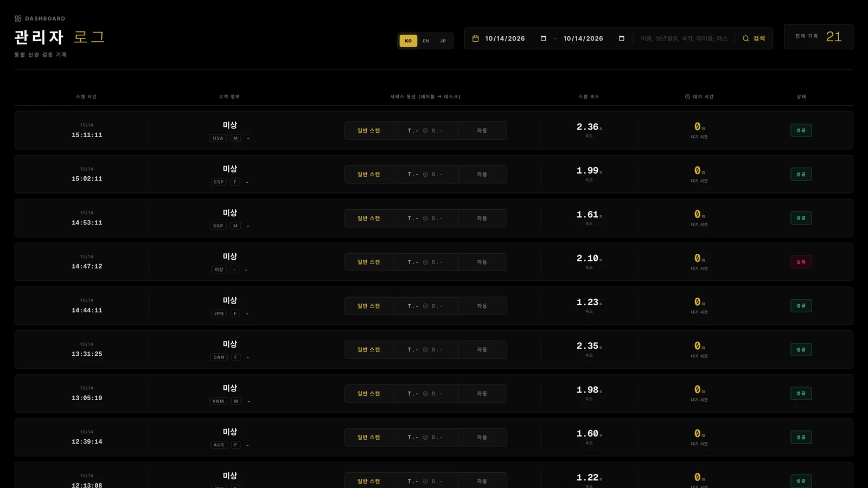Click the clock icon in 대기 시간 header
The height and width of the screenshot is (488, 868).
pos(687,97)
